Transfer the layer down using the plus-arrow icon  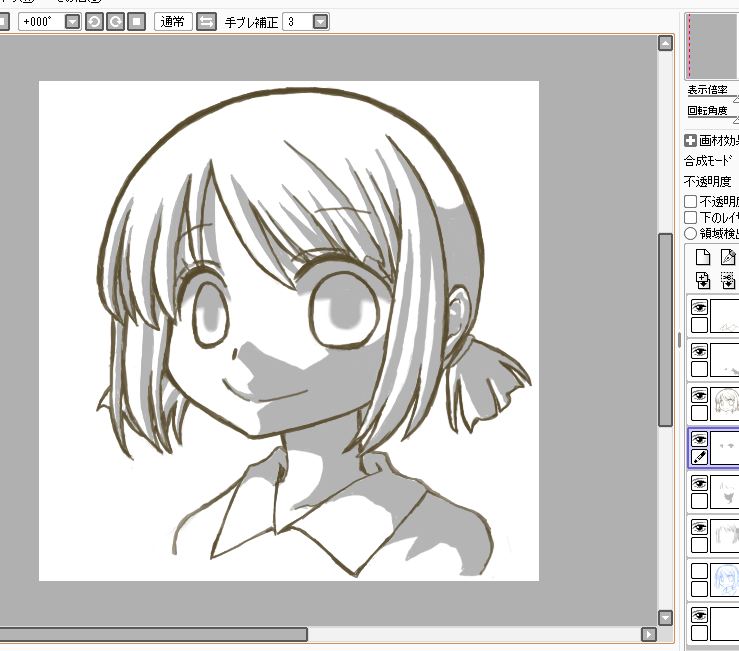point(703,280)
